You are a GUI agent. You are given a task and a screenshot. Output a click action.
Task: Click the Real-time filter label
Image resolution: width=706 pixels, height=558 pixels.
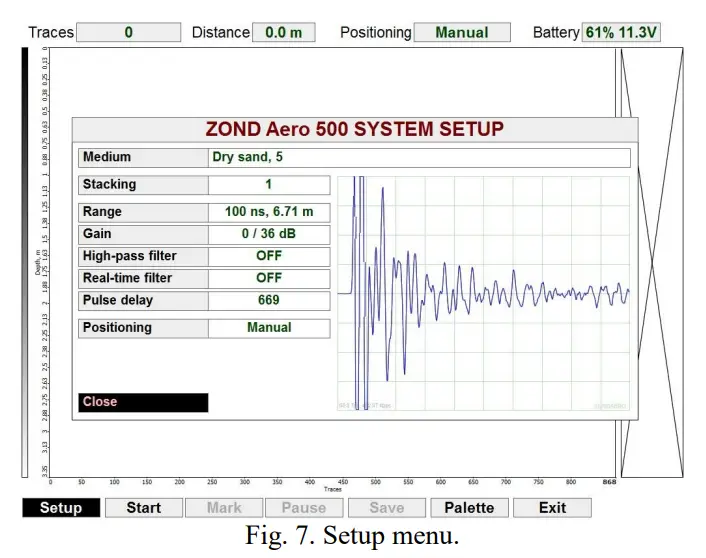click(x=143, y=279)
